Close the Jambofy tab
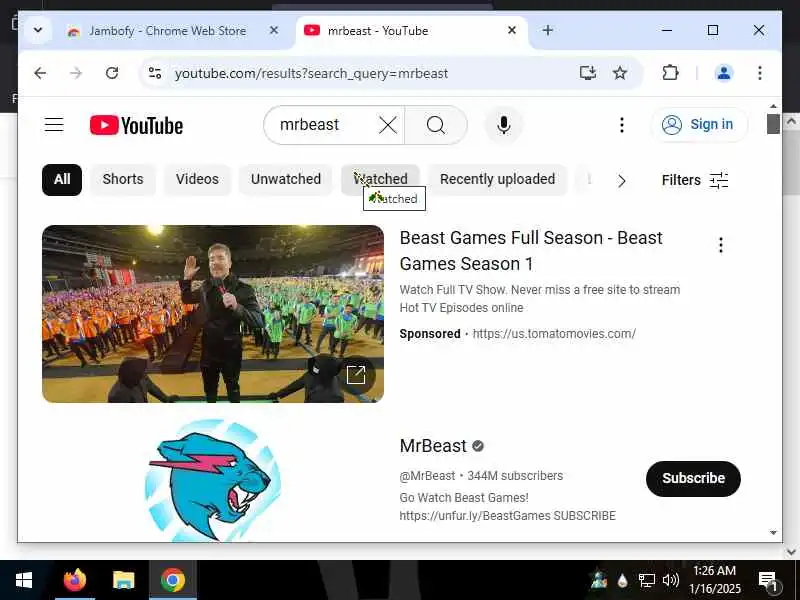 click(274, 31)
